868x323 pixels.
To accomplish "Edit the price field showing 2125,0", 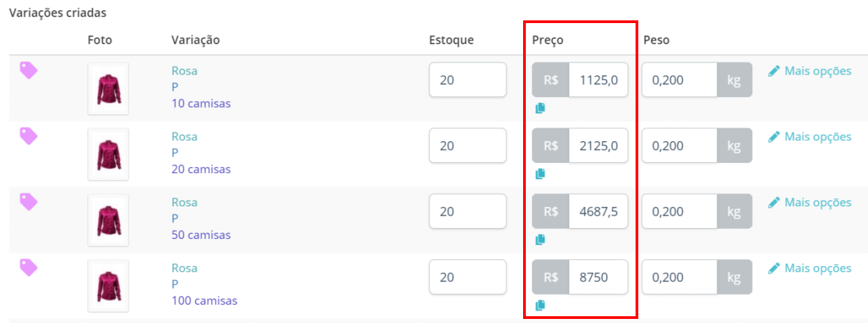I will [x=598, y=146].
